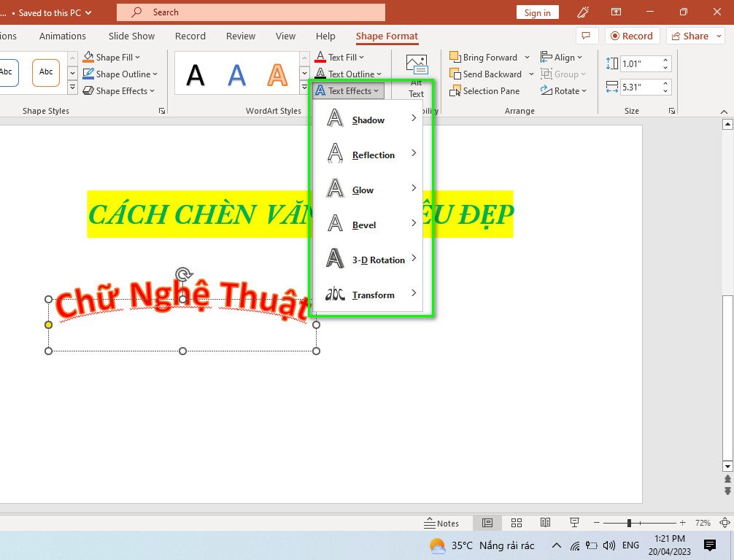Expand the WordArt Styles gallery
This screenshot has height=560, width=734.
point(304,88)
